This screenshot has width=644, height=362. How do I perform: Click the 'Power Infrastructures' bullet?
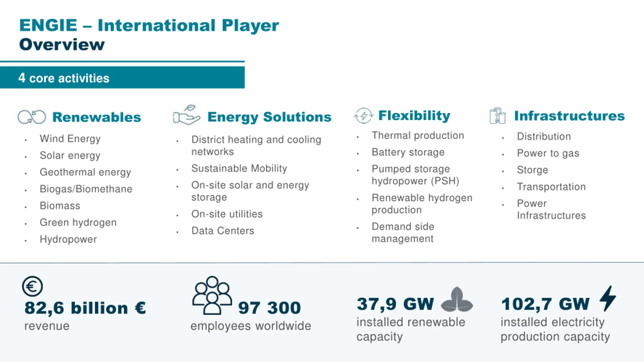(551, 209)
